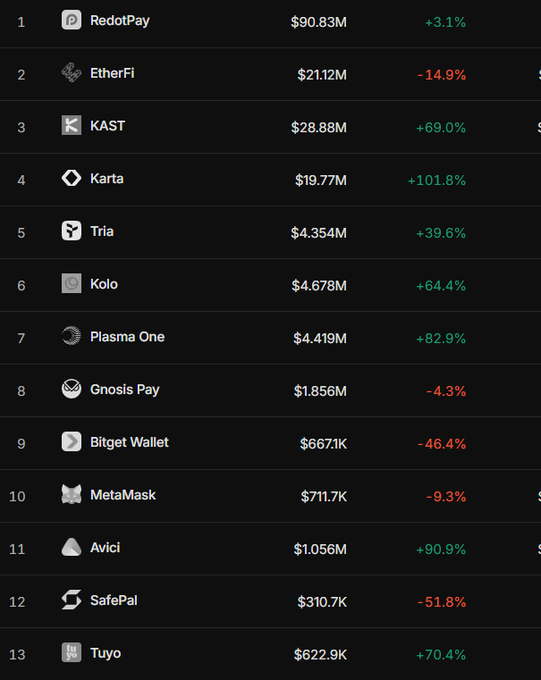Click the -9.3% change for MetaMask

coord(446,496)
